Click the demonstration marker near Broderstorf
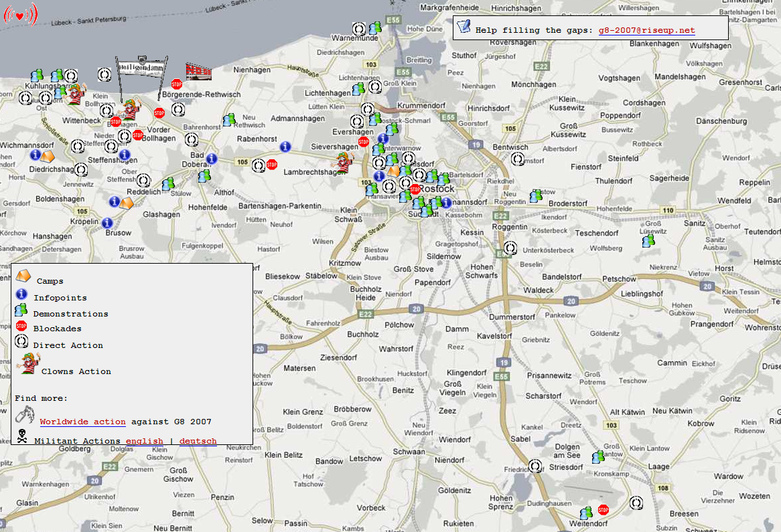 coord(536,196)
